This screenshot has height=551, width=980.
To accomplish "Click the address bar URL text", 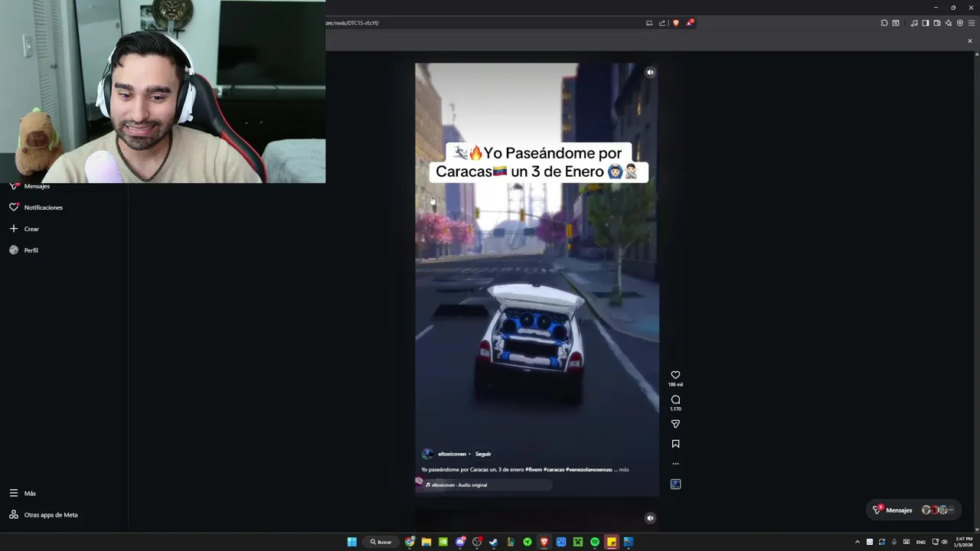I will click(352, 23).
